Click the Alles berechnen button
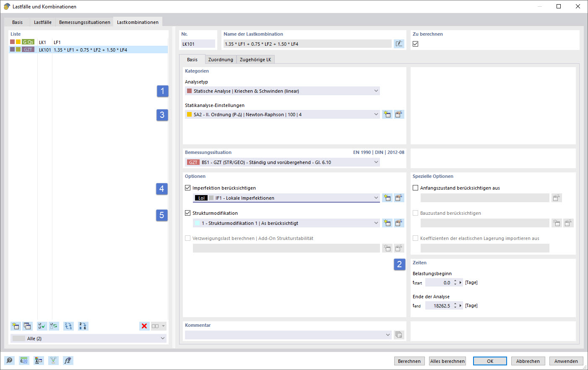588x370 pixels. (447, 361)
